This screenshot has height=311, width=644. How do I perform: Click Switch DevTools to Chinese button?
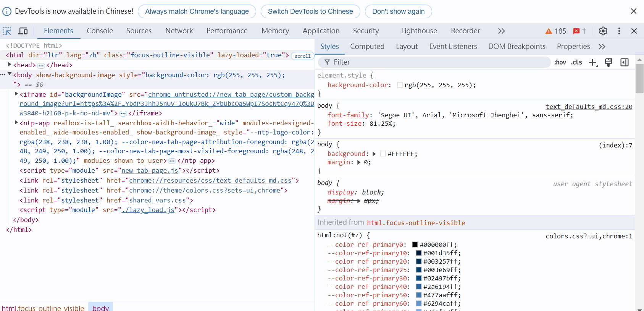pos(310,11)
